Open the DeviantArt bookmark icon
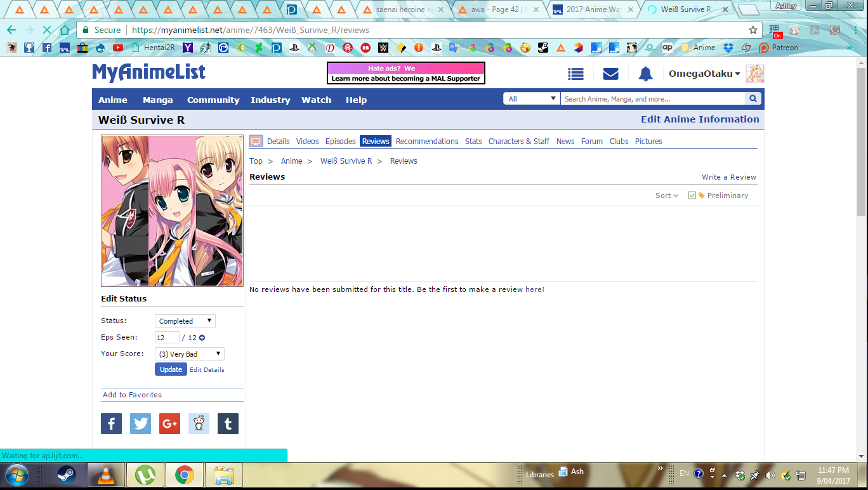This screenshot has width=868, height=490. [x=259, y=48]
